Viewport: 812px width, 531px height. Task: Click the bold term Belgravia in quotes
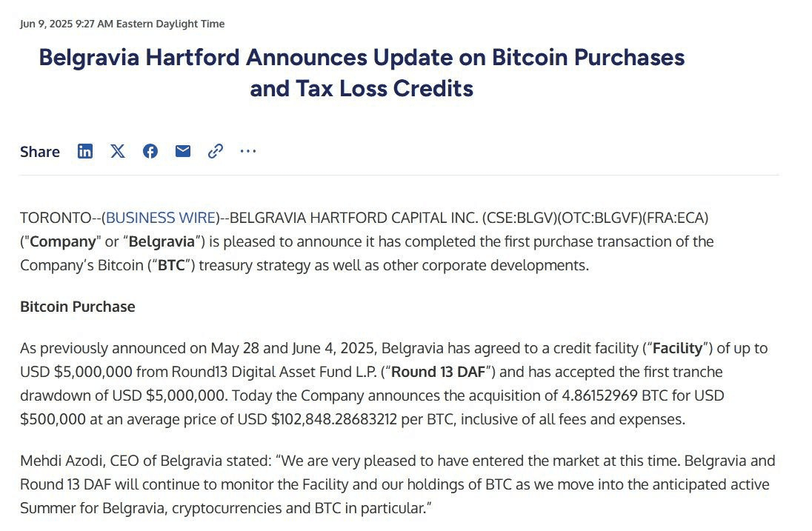click(162, 241)
